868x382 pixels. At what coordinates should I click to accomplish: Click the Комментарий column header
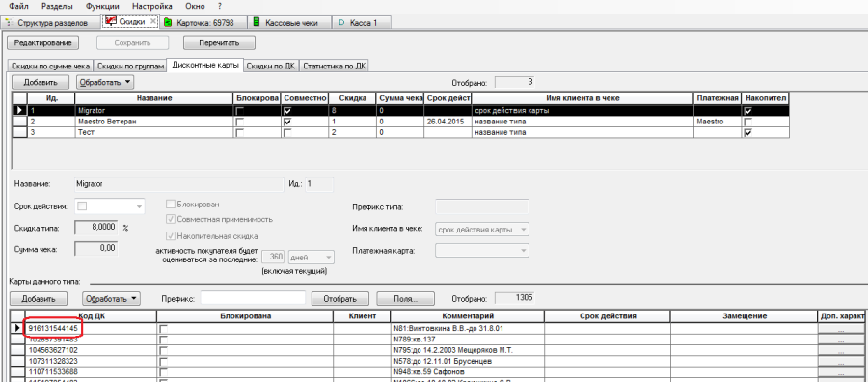coord(467,316)
